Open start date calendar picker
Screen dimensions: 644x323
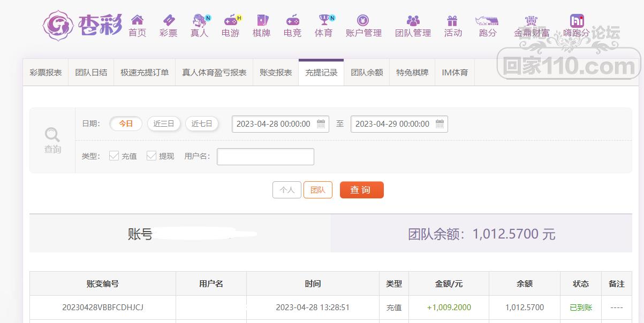click(321, 124)
